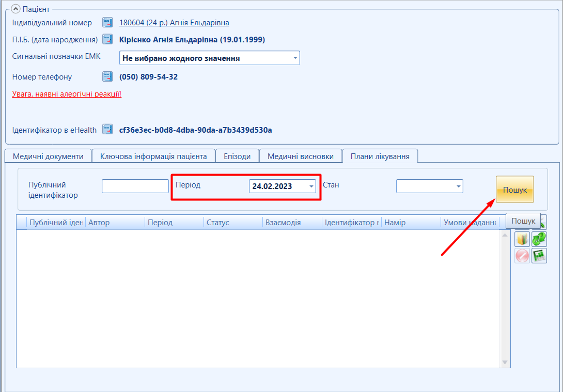Click the red cancel circle icon

tap(522, 256)
